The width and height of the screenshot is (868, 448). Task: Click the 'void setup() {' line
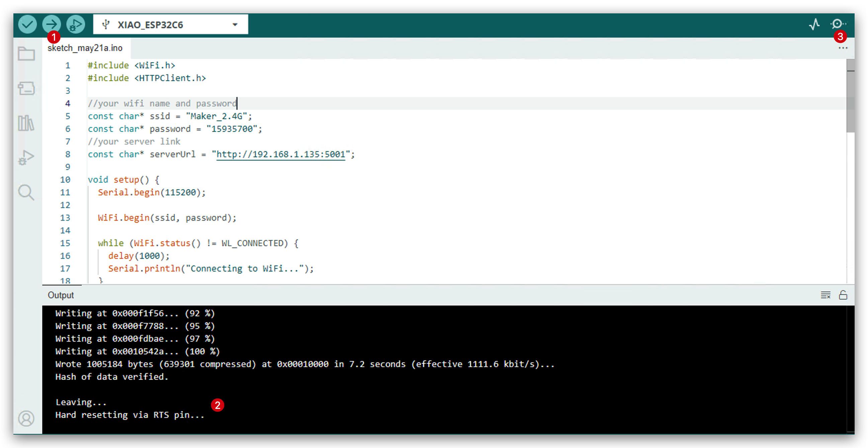pos(124,180)
